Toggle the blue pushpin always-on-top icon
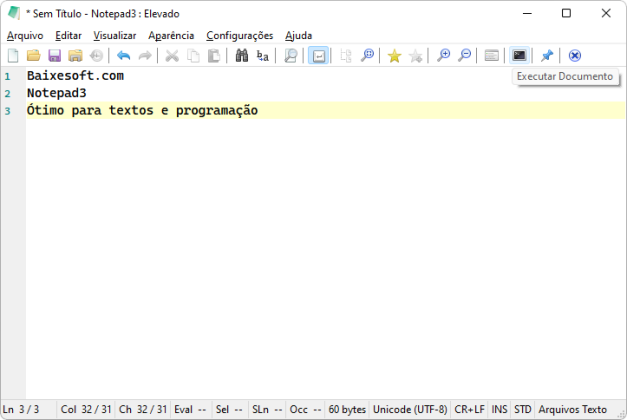 coord(547,56)
